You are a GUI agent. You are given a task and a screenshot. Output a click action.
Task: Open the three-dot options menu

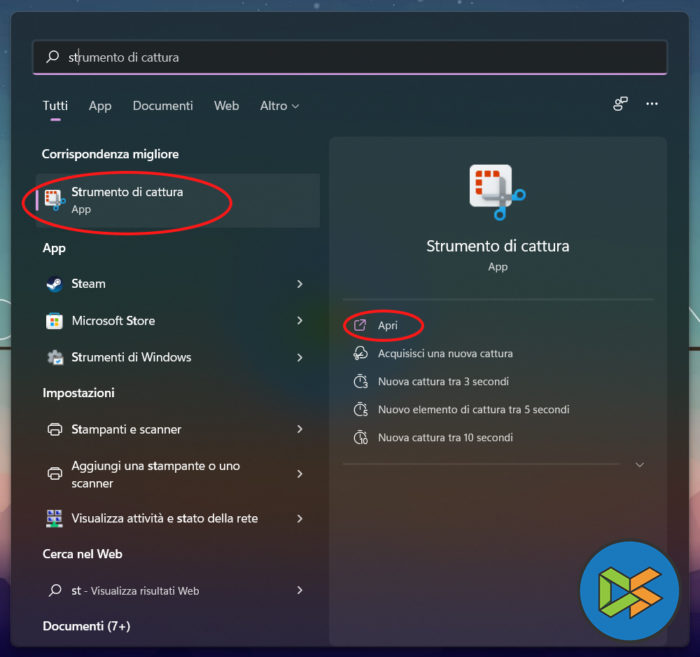click(652, 104)
